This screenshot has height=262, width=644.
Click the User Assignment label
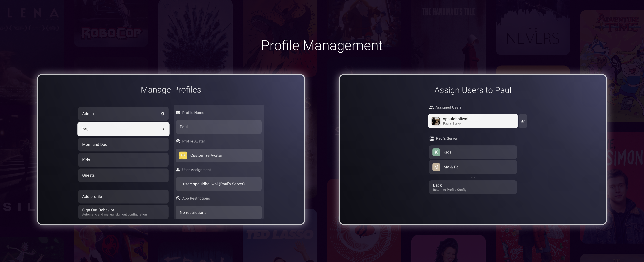[197, 170]
